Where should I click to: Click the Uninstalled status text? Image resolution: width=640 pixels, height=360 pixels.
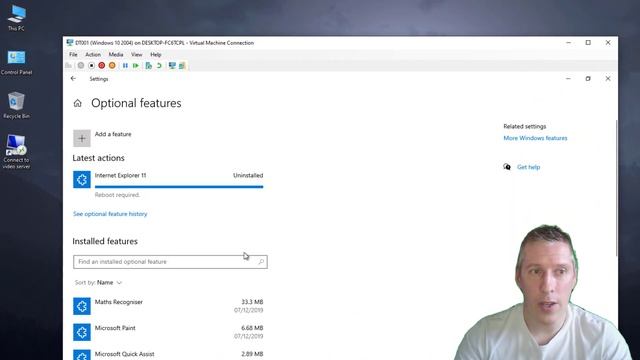pos(248,175)
